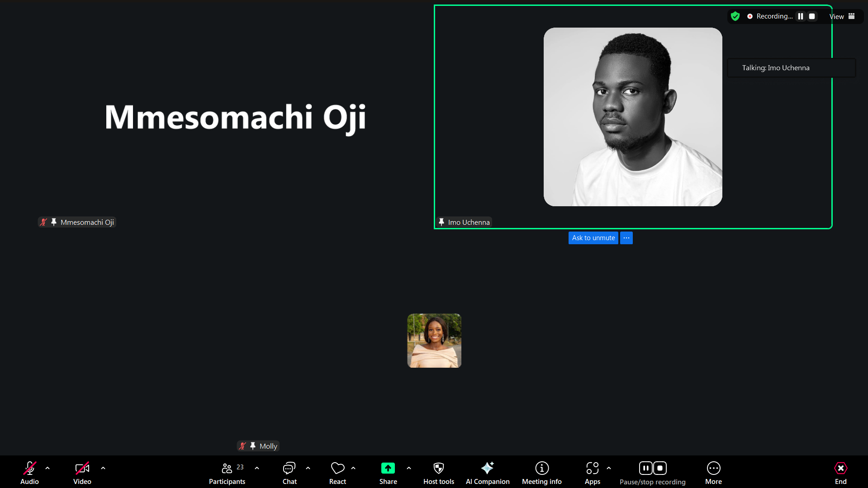Select Molly's profile picture thumbnail
This screenshot has width=868, height=488.
[434, 341]
